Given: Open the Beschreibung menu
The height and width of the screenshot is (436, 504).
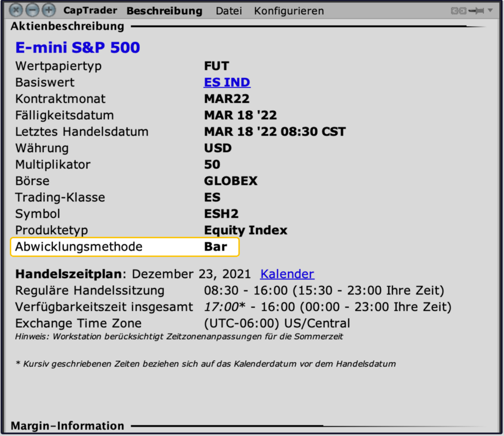Looking at the screenshot, I should pyautogui.click(x=164, y=11).
